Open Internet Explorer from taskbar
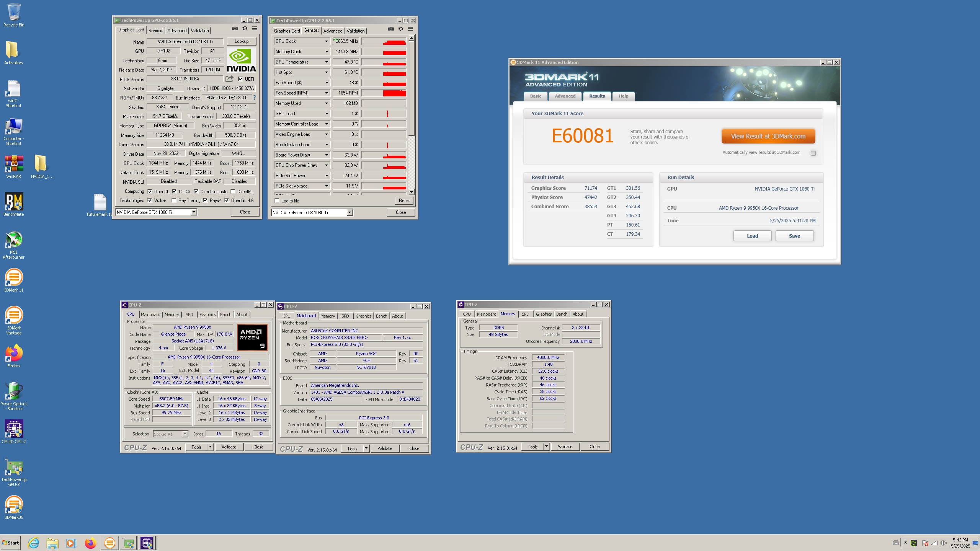980x551 pixels. click(34, 543)
